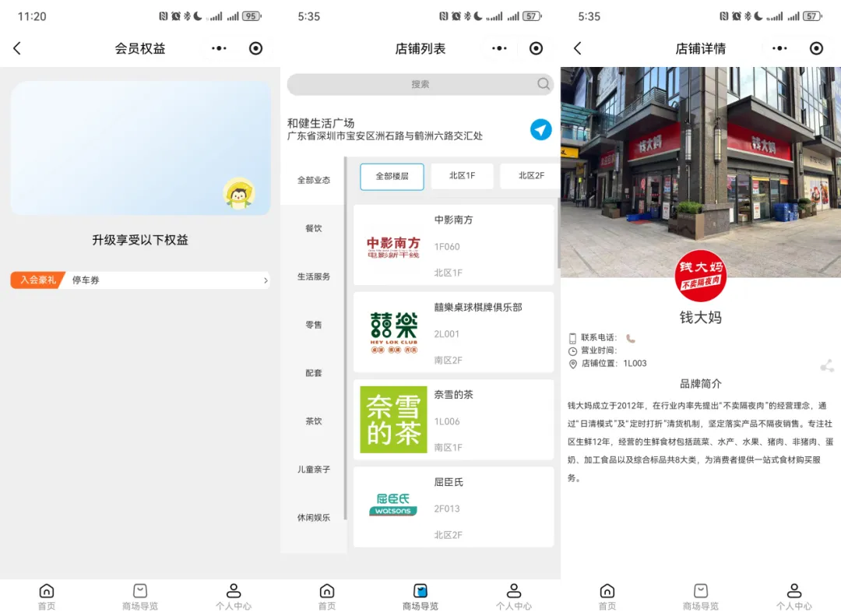Tap the three-dot more options on 店铺列表

(x=499, y=48)
